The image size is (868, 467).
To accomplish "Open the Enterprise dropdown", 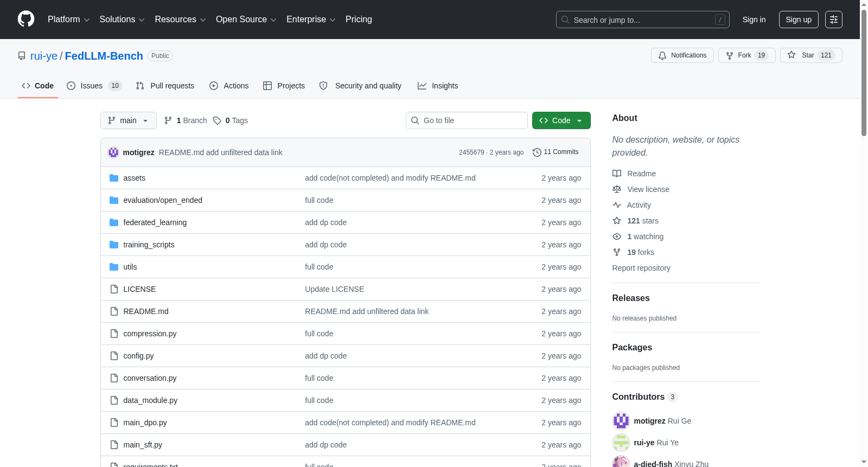I will 311,20.
